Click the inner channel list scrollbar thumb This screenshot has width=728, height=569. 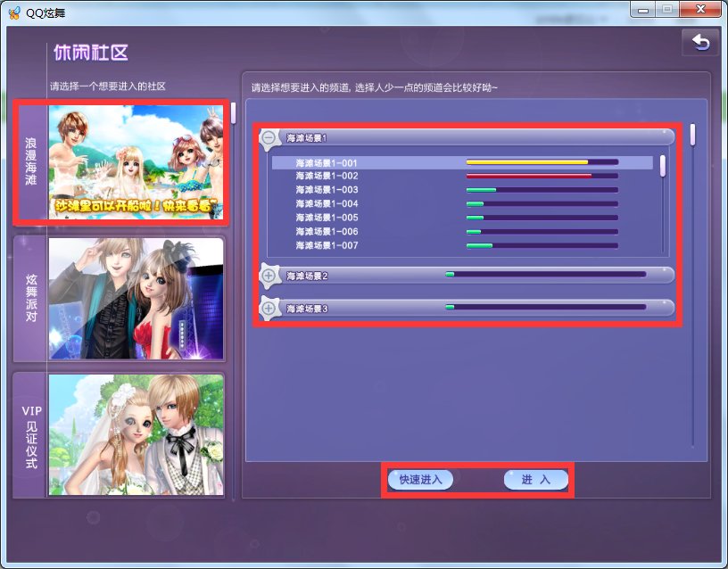[x=663, y=165]
